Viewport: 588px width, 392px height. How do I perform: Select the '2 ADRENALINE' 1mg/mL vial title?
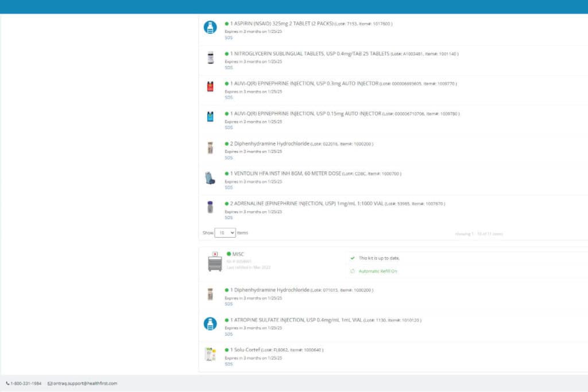(307, 204)
